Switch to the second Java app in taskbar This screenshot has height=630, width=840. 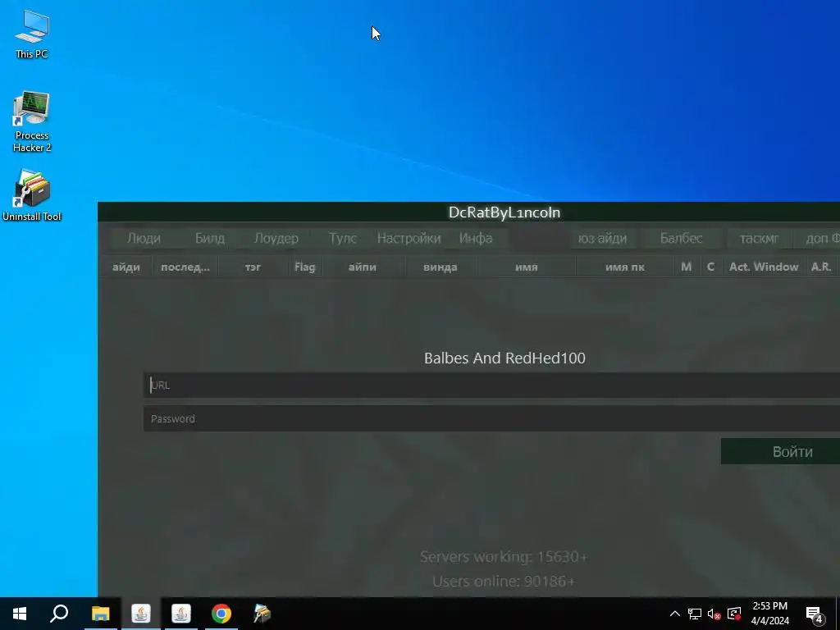[x=181, y=614]
